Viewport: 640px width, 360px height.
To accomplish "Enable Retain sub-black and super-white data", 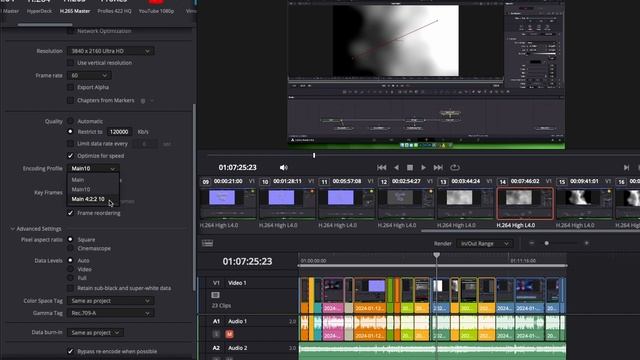I will coord(71,288).
